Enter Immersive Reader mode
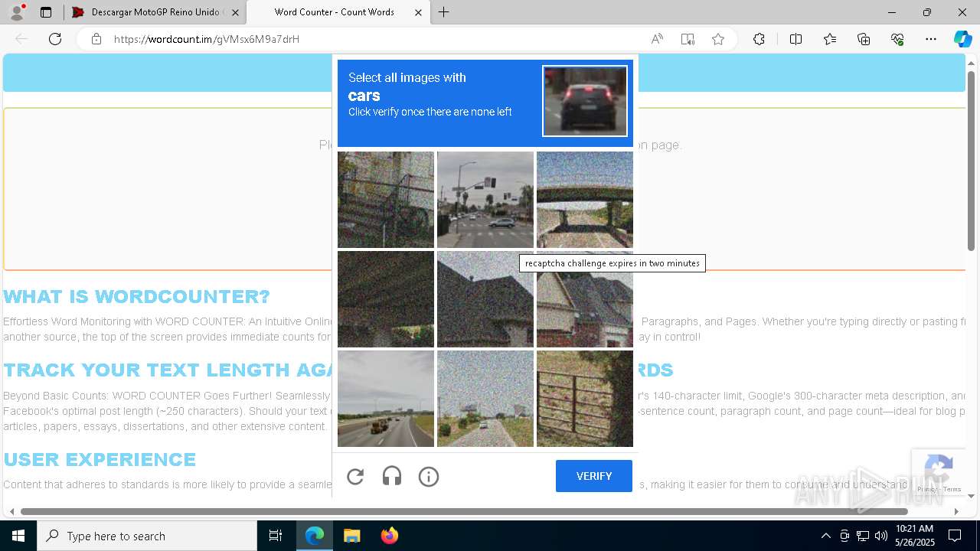 pyautogui.click(x=688, y=39)
